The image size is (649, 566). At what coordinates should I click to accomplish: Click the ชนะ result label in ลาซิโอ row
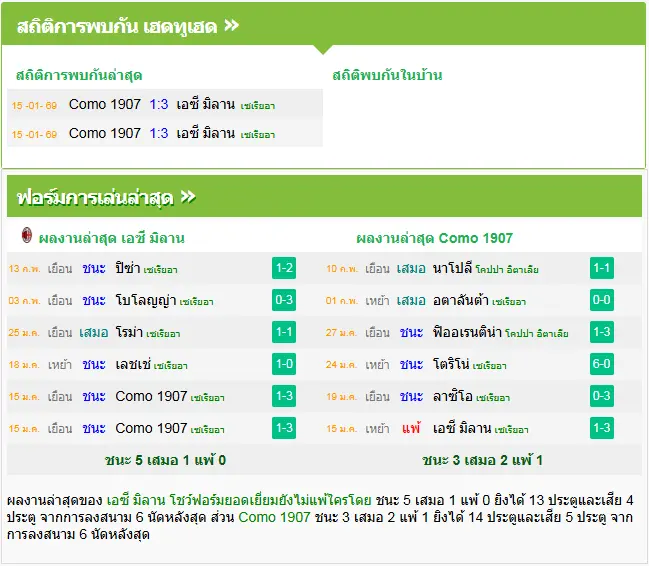tap(411, 397)
